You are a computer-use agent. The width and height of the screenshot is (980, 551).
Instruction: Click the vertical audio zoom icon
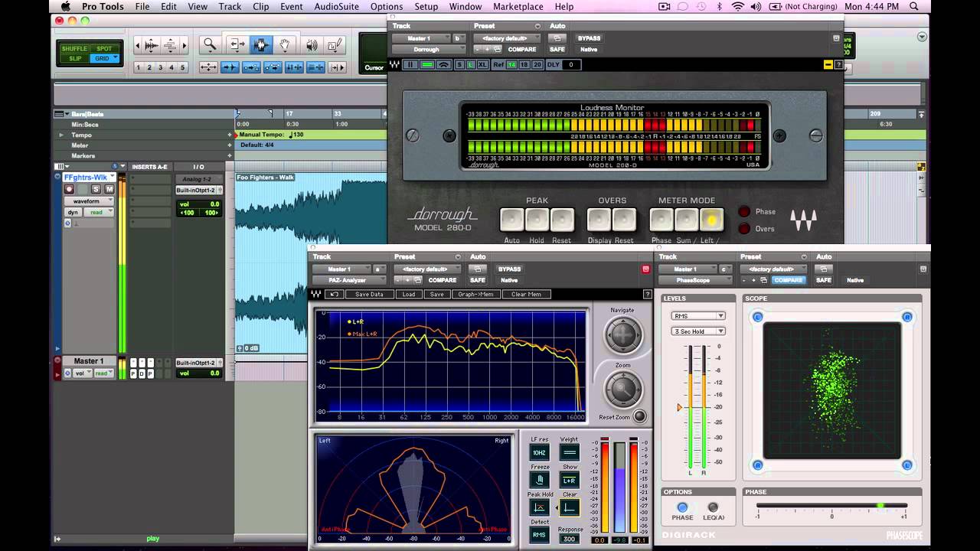pyautogui.click(x=152, y=45)
